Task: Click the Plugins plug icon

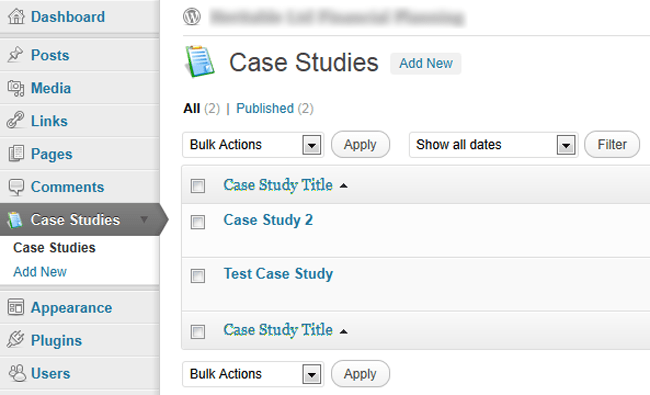Action: coord(16,340)
